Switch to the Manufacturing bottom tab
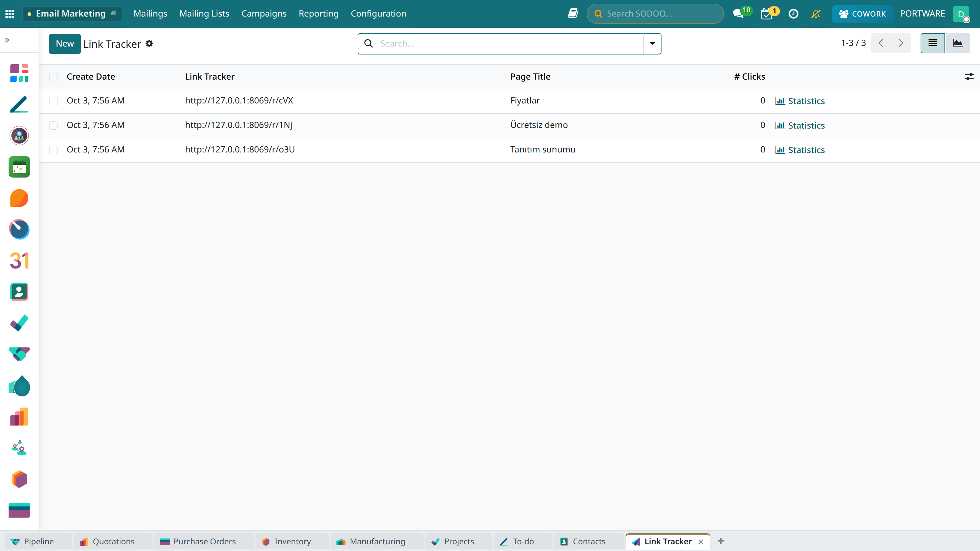This screenshot has width=980, height=551. [x=377, y=541]
